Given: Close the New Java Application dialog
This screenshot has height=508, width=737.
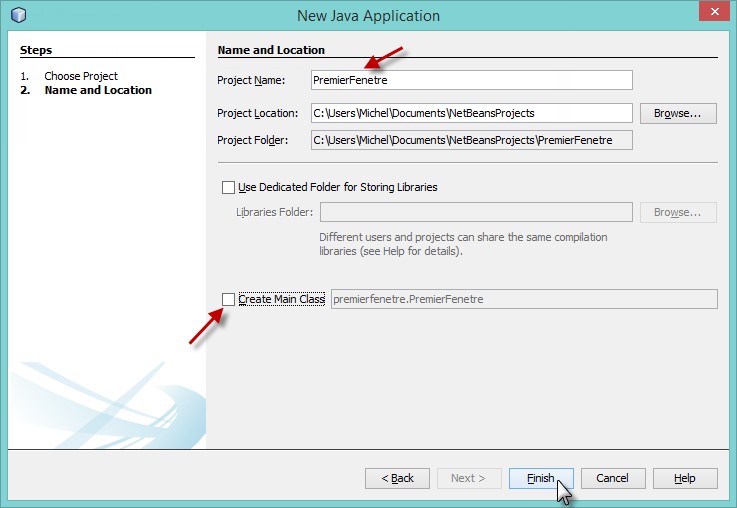Looking at the screenshot, I should [x=714, y=11].
